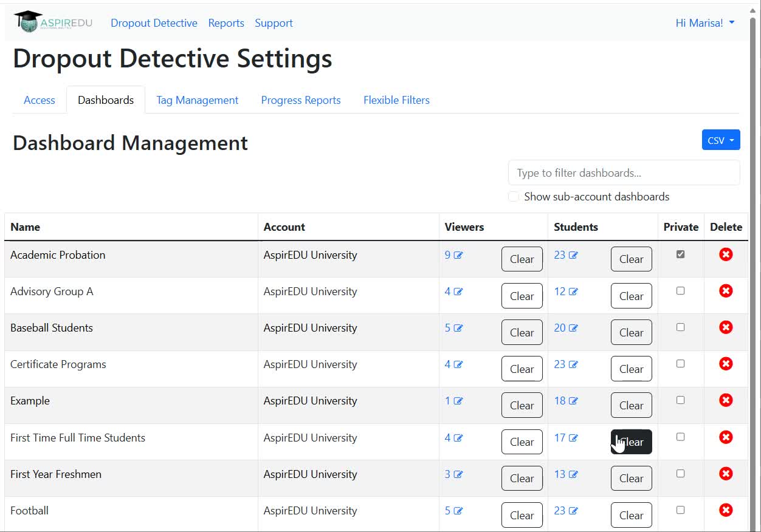
Task: Clear viewers for Baseball Students
Action: pyautogui.click(x=522, y=332)
